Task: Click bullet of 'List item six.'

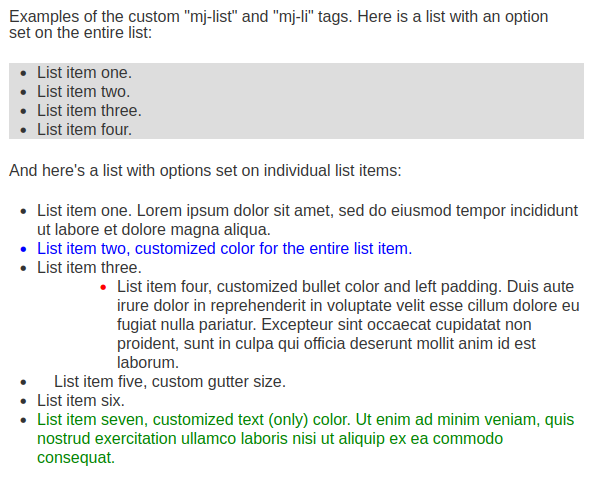Action: (x=23, y=402)
